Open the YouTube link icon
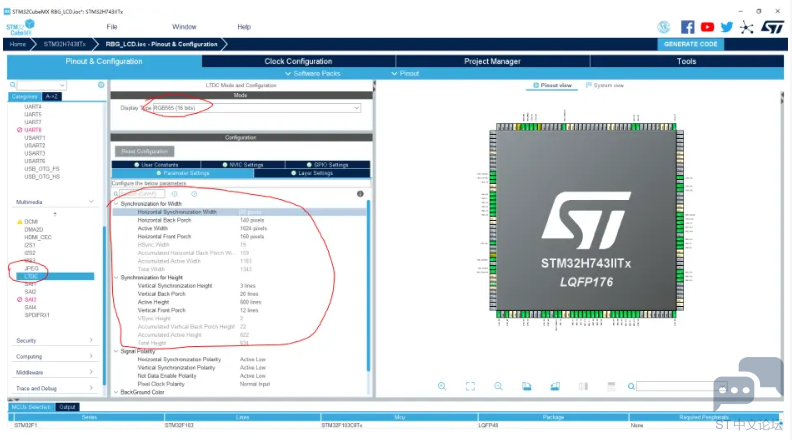Screen dimensions: 792x440 pyautogui.click(x=707, y=27)
